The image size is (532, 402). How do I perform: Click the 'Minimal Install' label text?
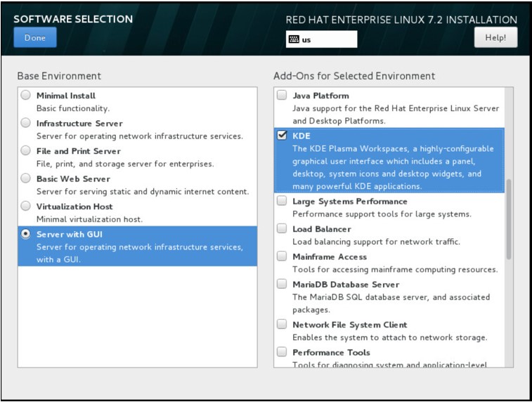click(x=66, y=96)
